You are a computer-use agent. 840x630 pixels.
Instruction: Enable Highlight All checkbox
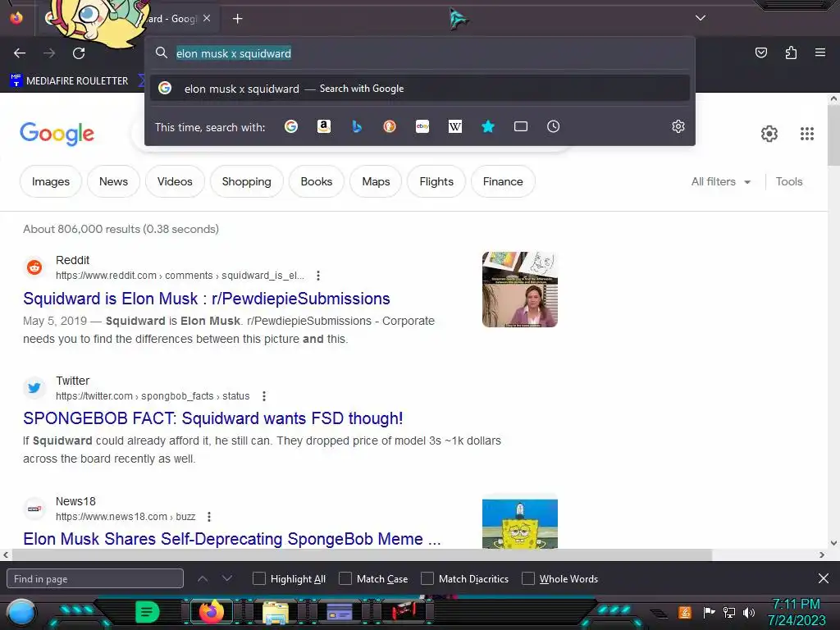[x=258, y=578]
